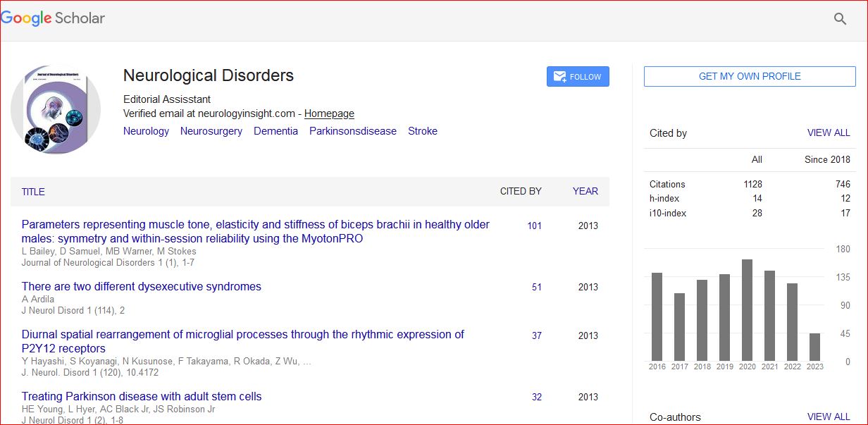Open 101 citations for MyotonPRO article

(x=534, y=226)
